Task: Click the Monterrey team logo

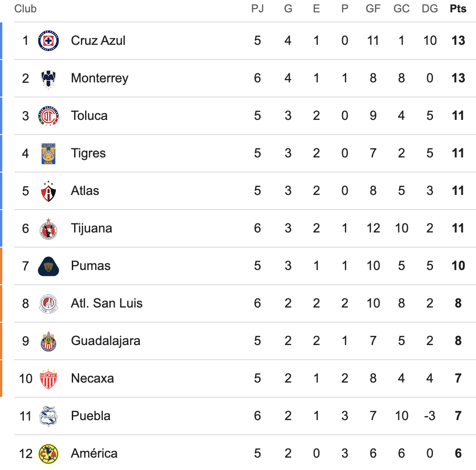Action: coord(48,78)
